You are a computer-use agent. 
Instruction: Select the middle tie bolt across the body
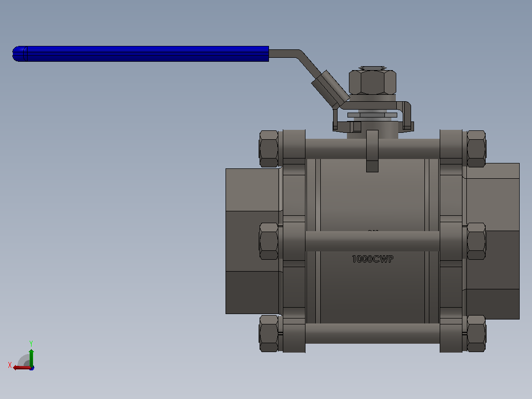pyautogui.click(x=373, y=241)
